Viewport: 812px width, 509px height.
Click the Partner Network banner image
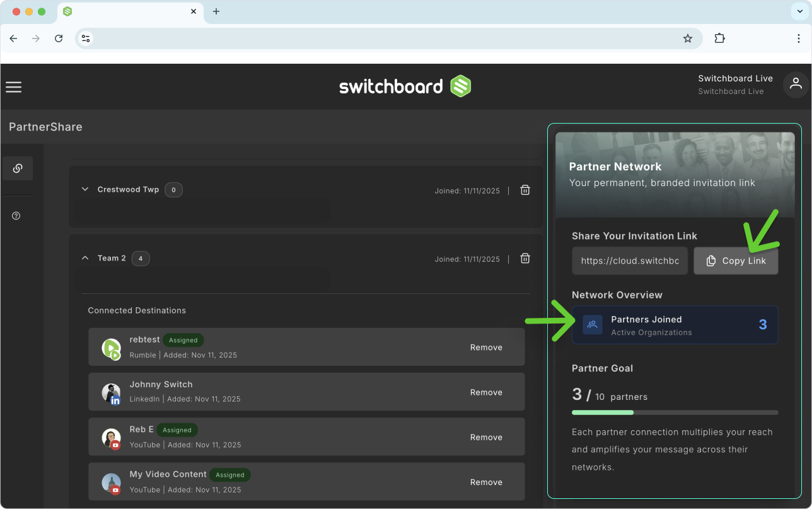click(675, 175)
